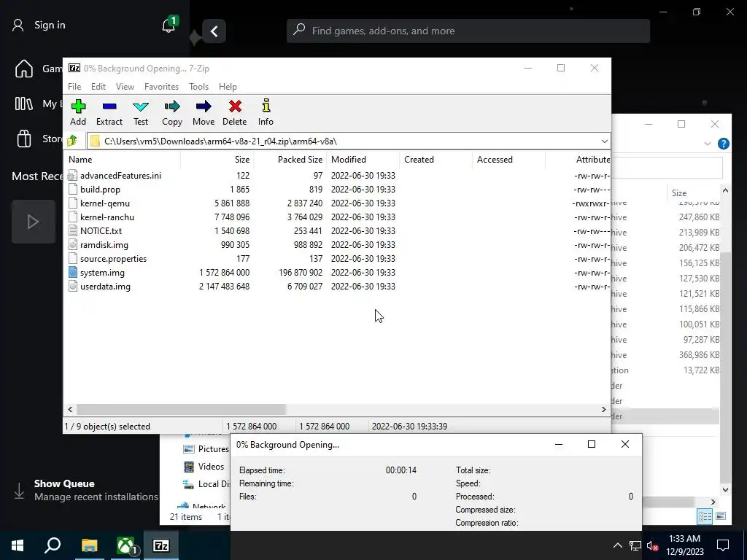Select source.properties file
The height and width of the screenshot is (560, 747).
tap(113, 259)
